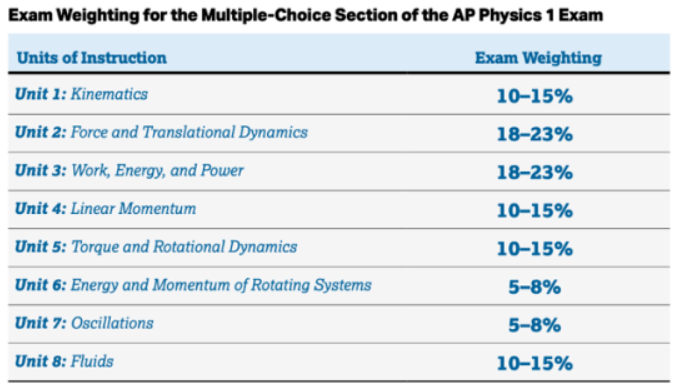
Task: Select the 5–8% weighting for Unit 6
Action: 535,287
